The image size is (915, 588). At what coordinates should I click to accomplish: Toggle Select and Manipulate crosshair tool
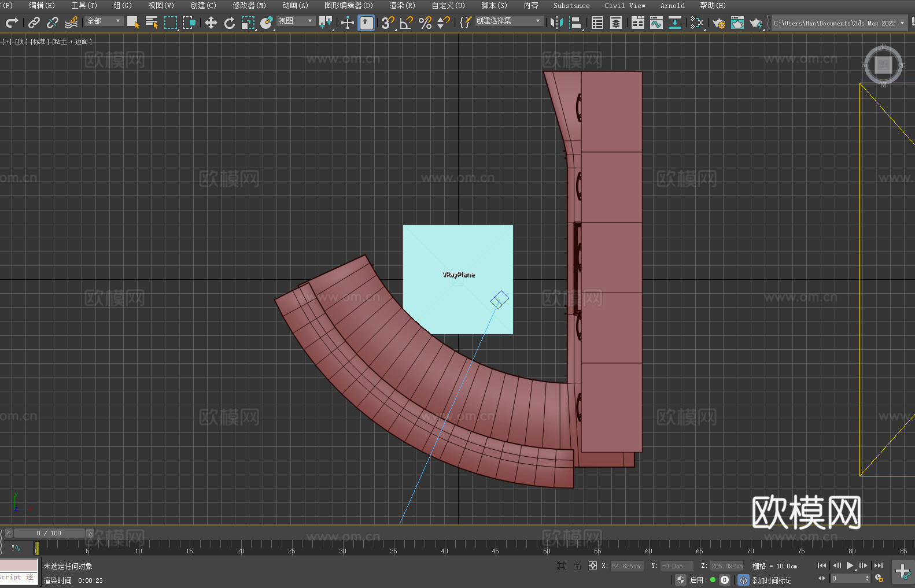(348, 23)
